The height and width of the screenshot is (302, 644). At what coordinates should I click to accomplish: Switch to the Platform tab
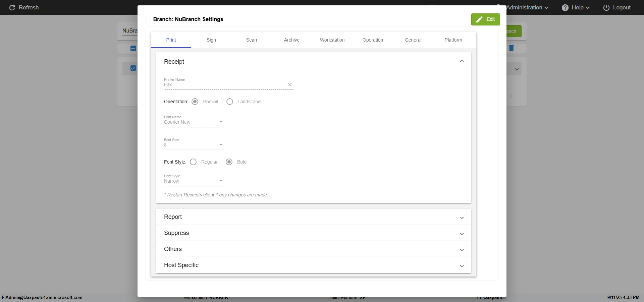coord(453,40)
